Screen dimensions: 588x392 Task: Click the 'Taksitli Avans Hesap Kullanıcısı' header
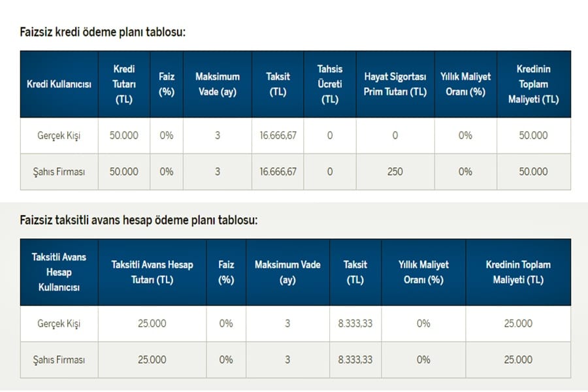[59, 272]
